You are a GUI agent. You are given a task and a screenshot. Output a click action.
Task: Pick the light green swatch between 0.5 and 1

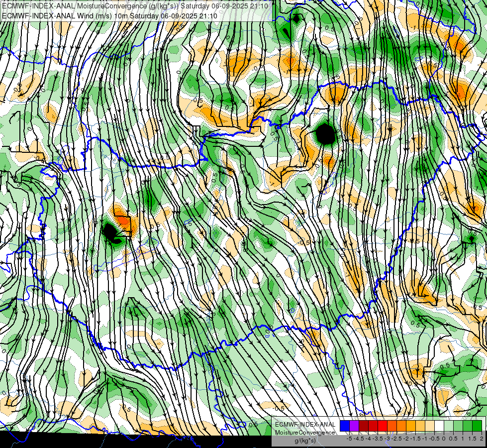(458, 426)
